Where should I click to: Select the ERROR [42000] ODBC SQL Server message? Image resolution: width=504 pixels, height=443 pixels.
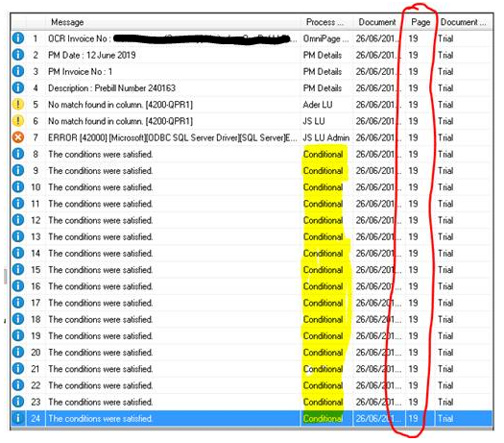pos(173,137)
